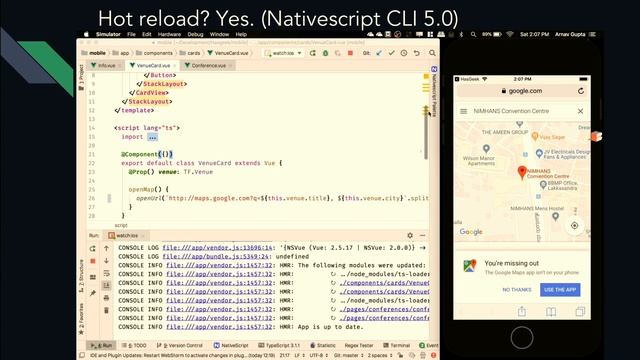
Task: Open Version Control tool window
Action: tap(180, 345)
